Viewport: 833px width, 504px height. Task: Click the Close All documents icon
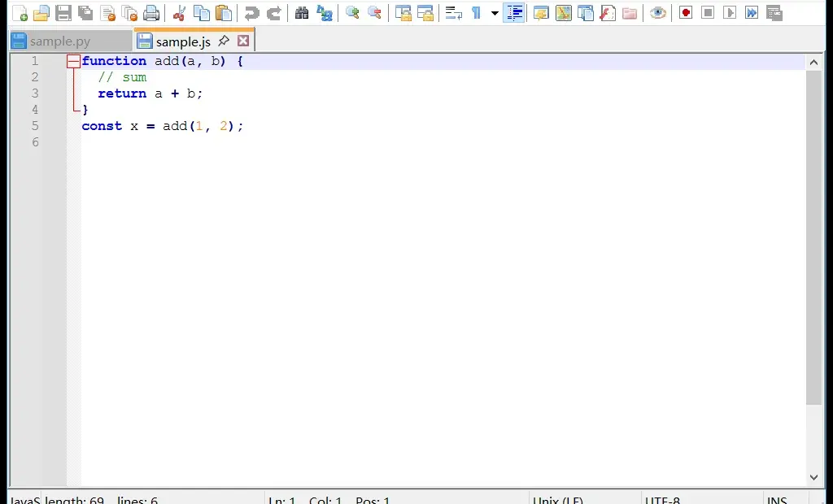[x=129, y=13]
